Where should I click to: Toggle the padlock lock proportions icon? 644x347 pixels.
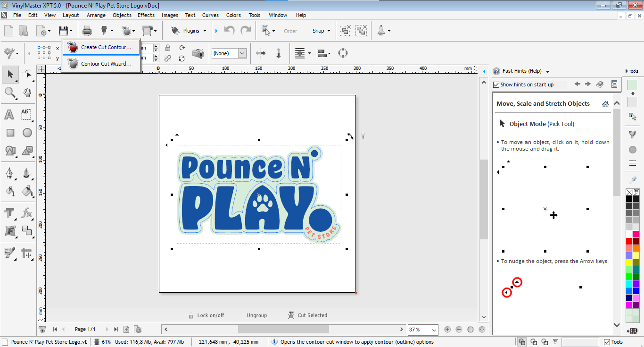point(168,48)
